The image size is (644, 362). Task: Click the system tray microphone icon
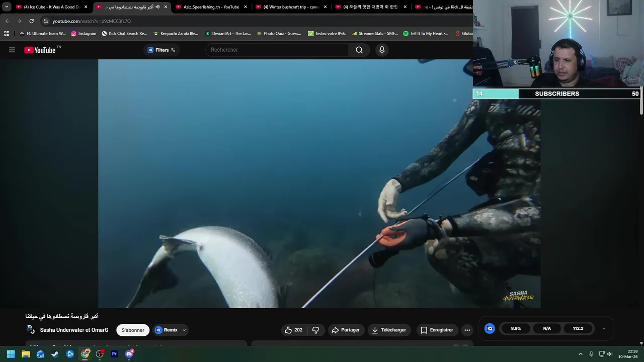[x=591, y=354]
